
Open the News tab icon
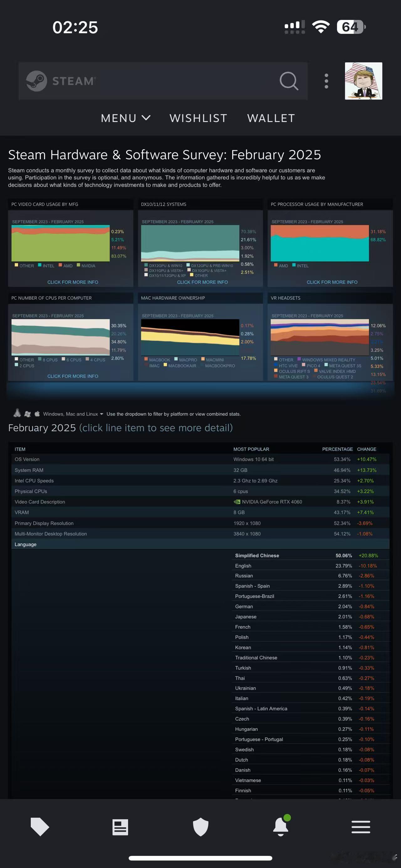coord(120,827)
